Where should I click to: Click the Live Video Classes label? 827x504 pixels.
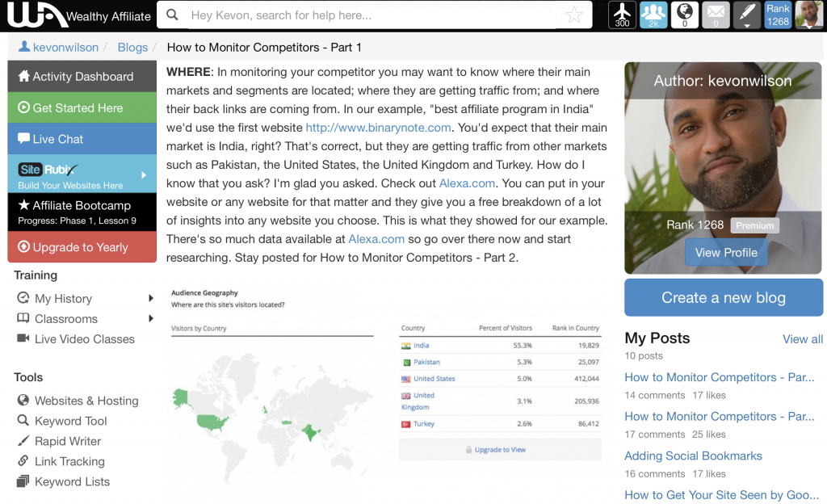click(x=84, y=339)
